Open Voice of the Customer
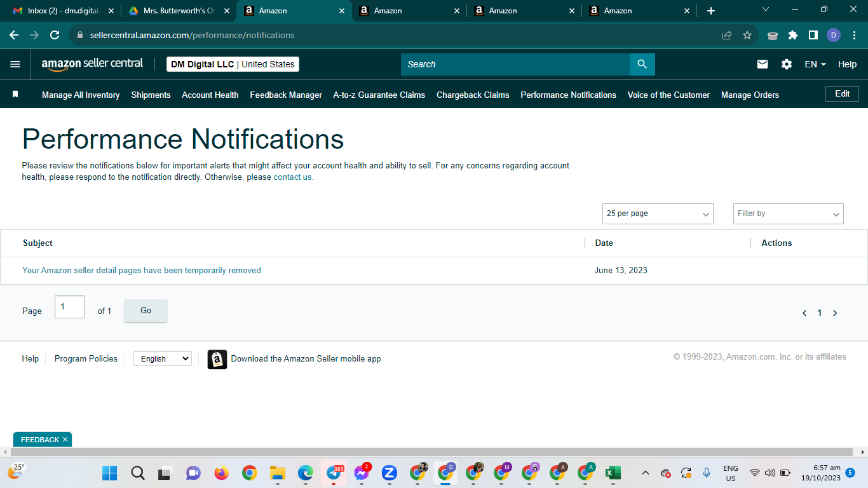 [x=668, y=95]
